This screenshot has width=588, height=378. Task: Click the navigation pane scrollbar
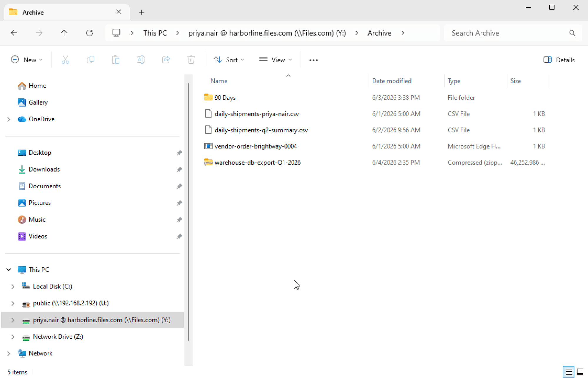click(188, 211)
